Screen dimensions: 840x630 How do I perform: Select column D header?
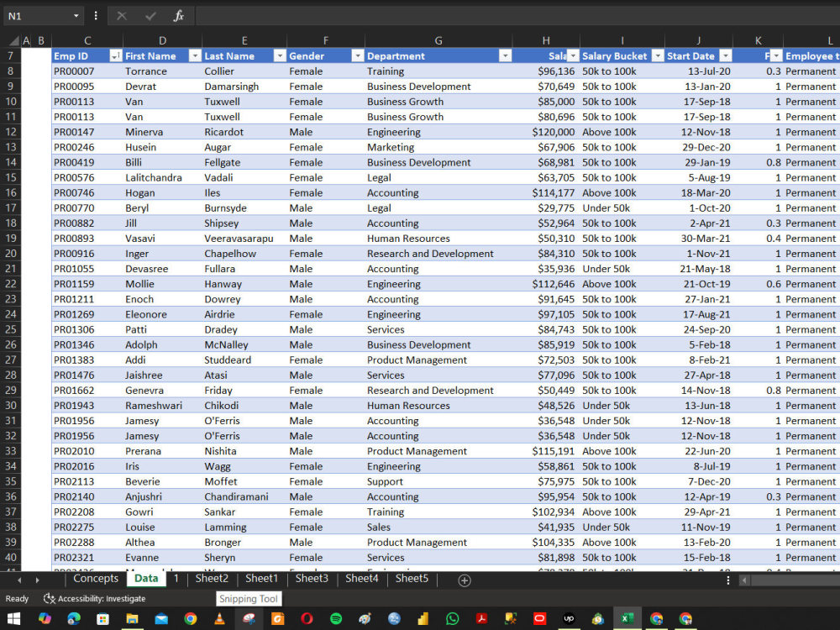tap(162, 40)
